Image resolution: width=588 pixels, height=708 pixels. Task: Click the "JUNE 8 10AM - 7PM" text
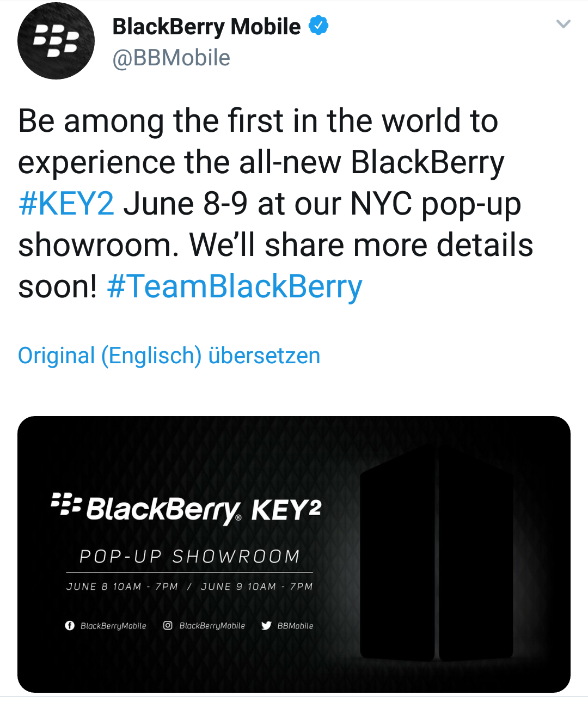click(x=122, y=587)
